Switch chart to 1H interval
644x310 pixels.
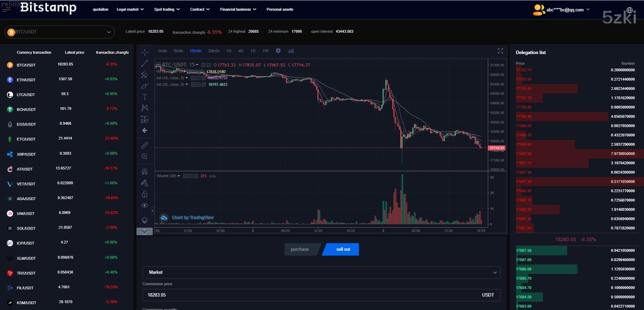(229, 51)
